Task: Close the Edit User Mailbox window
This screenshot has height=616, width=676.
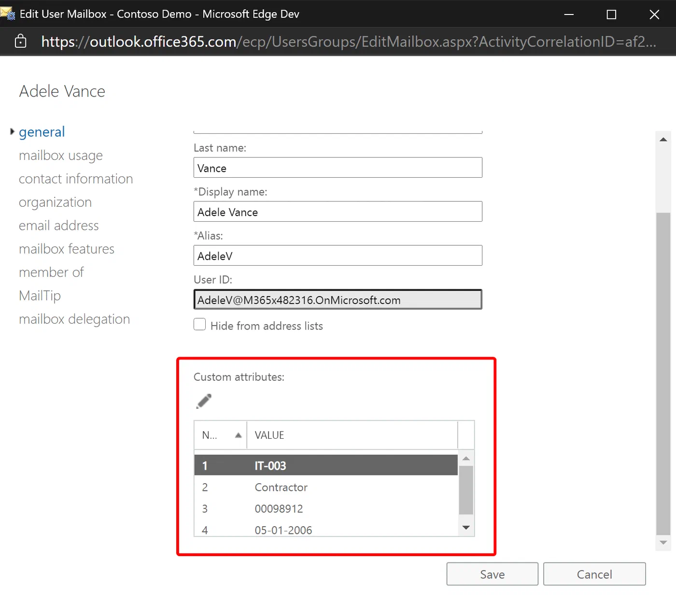Action: pyautogui.click(x=654, y=14)
